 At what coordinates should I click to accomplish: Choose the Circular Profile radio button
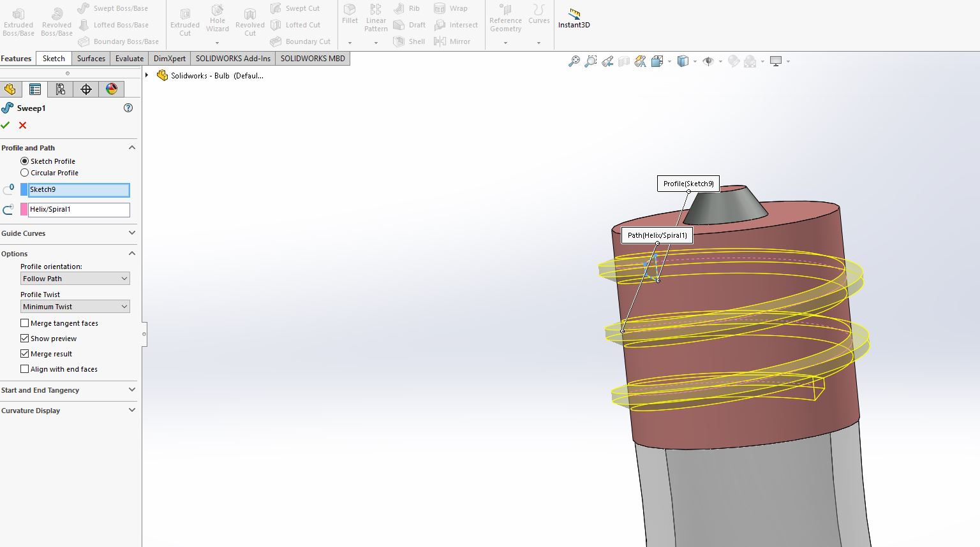coord(24,172)
